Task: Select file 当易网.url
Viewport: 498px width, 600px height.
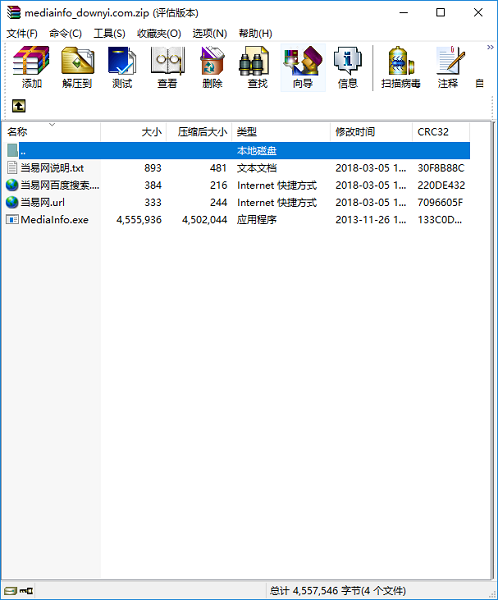Action: coord(42,202)
